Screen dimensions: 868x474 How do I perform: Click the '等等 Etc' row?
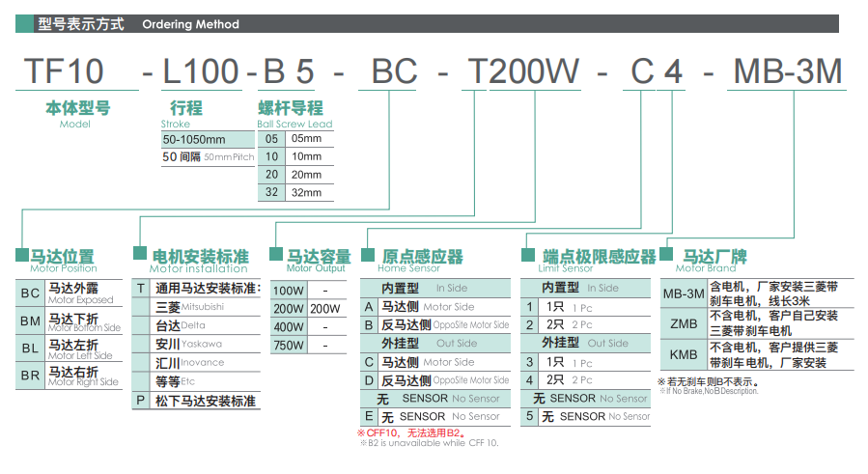point(197,381)
